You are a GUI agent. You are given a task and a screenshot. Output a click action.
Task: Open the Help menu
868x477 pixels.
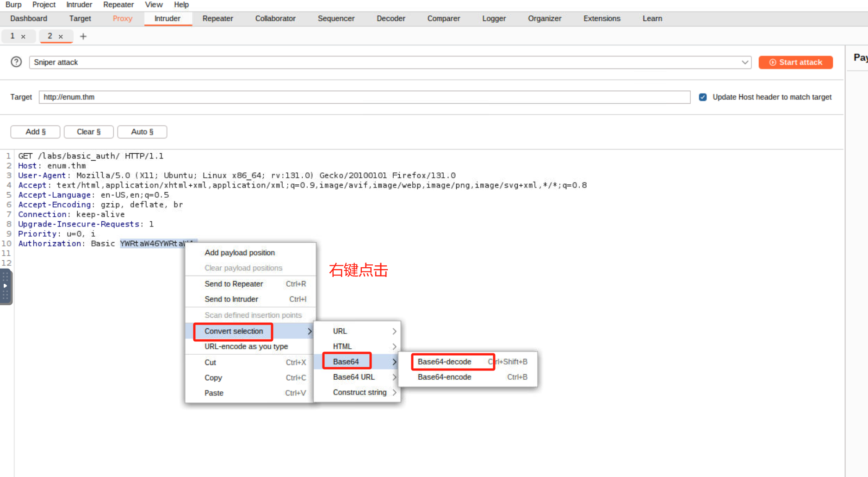point(181,5)
